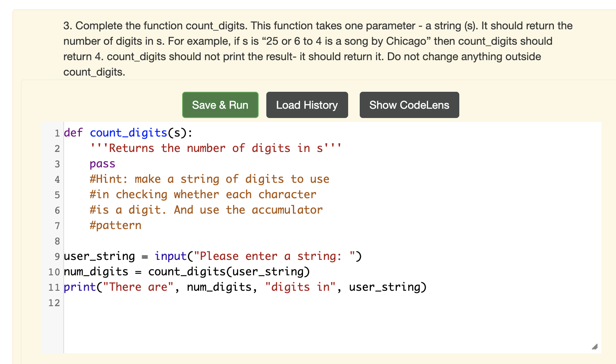The image size is (616, 364).
Task: Show CodeLens visualization
Action: (409, 105)
